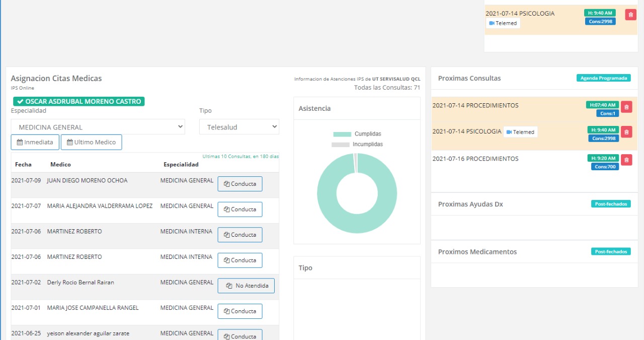The image size is (644, 340).
Task: Click the Agenda Programada badge
Action: point(603,78)
